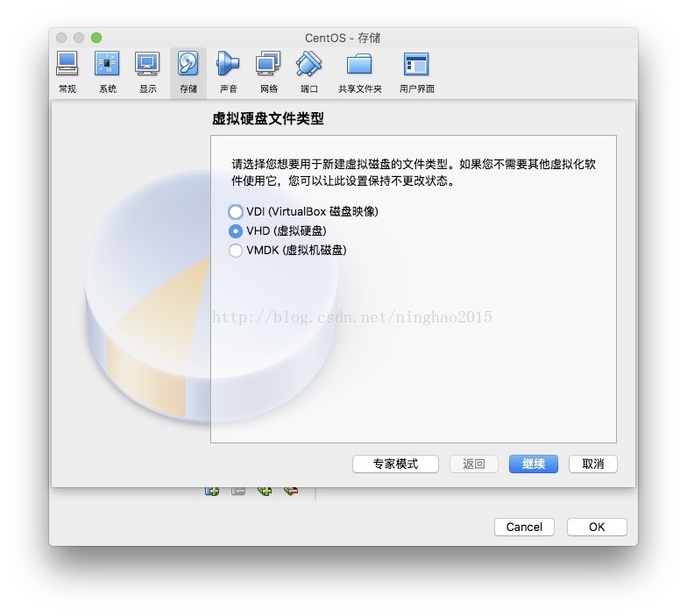Open the 系统 (System) settings icon
Viewport: 687px width, 616px height.
pos(107,72)
